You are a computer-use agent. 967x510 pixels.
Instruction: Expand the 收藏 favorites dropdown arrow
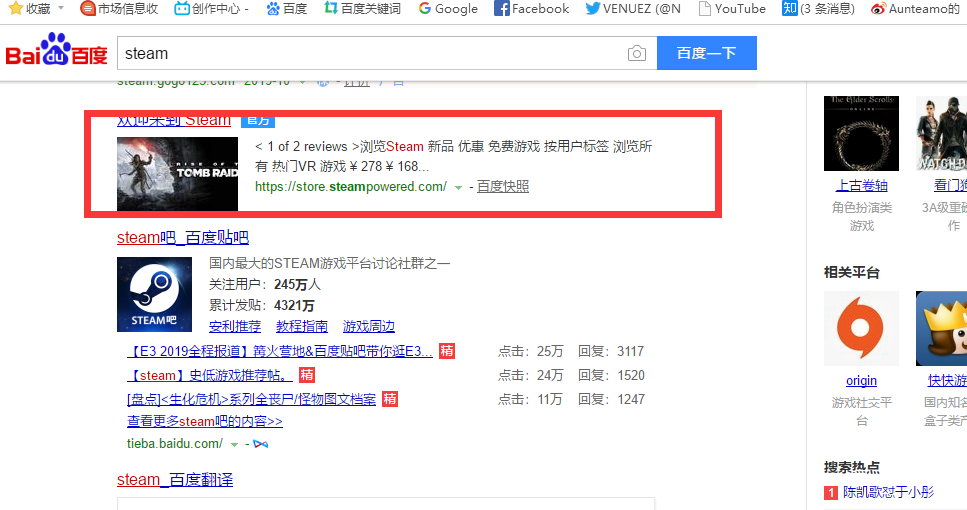pyautogui.click(x=60, y=9)
